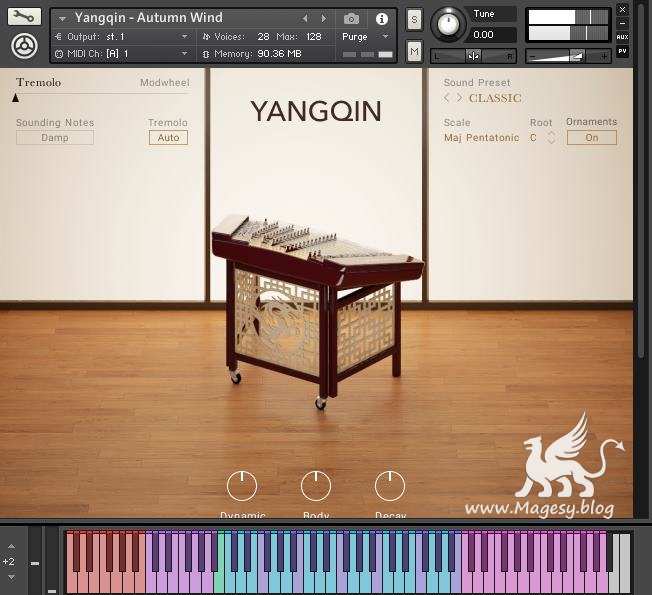Minimize the instrument view with minus button
Viewport: 652px width, 595px height.
[622, 23]
